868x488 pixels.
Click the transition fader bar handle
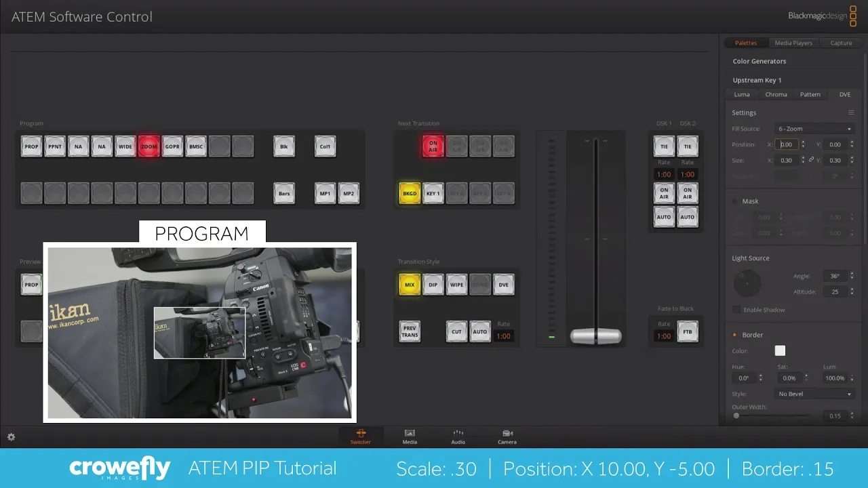(595, 336)
